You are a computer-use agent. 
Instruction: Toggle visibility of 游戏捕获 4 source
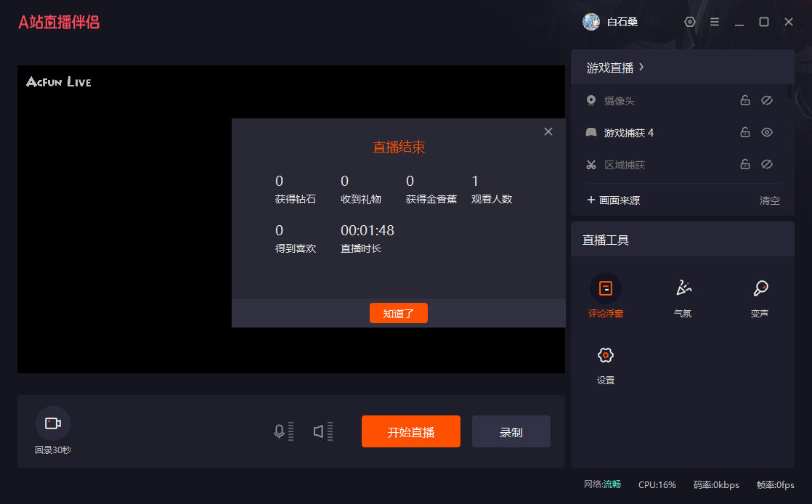pyautogui.click(x=766, y=132)
